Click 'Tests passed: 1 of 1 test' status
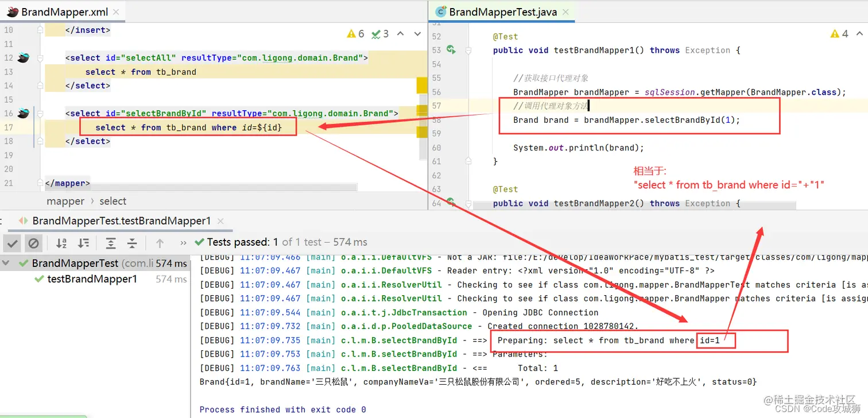 265,242
